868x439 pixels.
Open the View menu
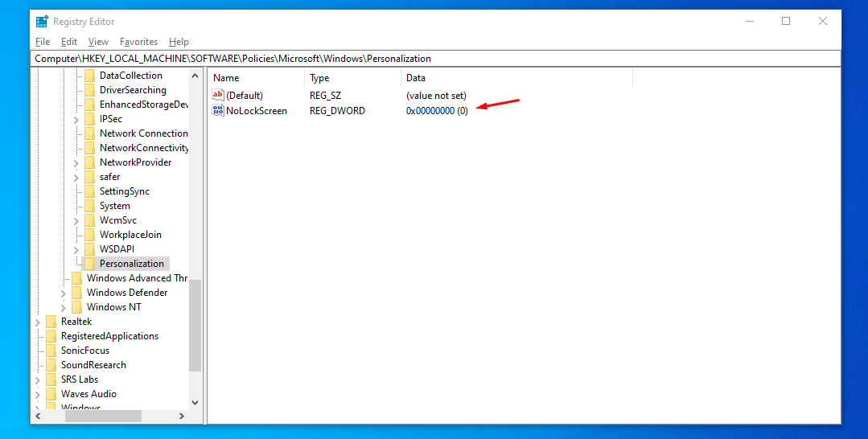[98, 42]
